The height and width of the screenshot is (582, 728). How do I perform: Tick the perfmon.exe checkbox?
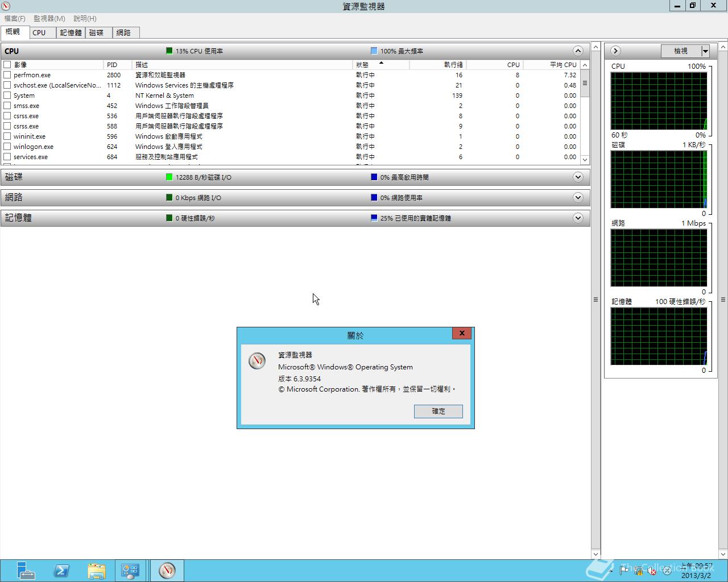(7, 75)
